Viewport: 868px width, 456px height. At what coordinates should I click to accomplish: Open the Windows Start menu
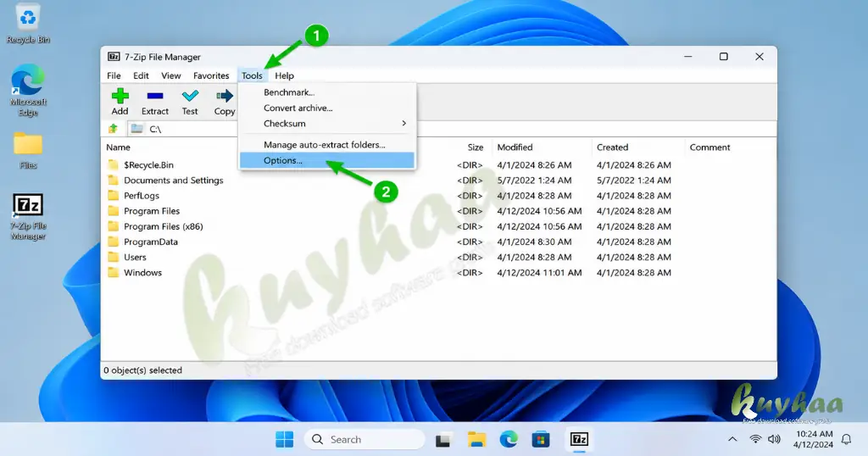[x=285, y=439]
